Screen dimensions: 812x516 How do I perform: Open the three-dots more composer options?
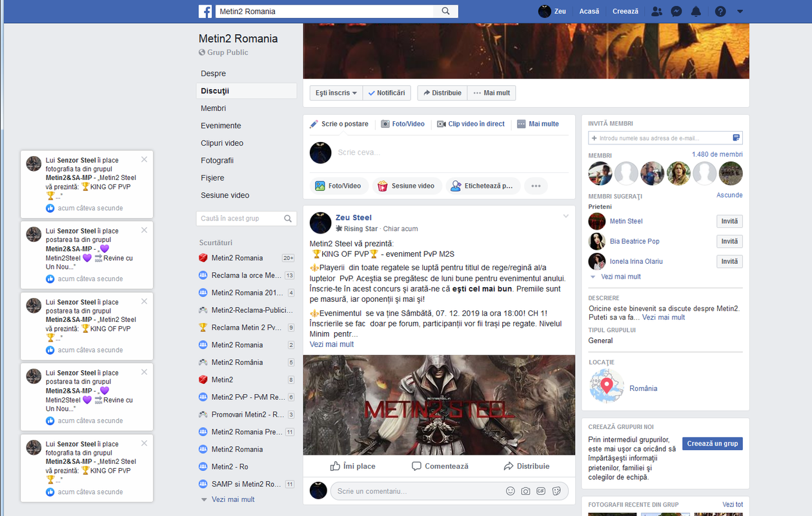[x=536, y=186]
